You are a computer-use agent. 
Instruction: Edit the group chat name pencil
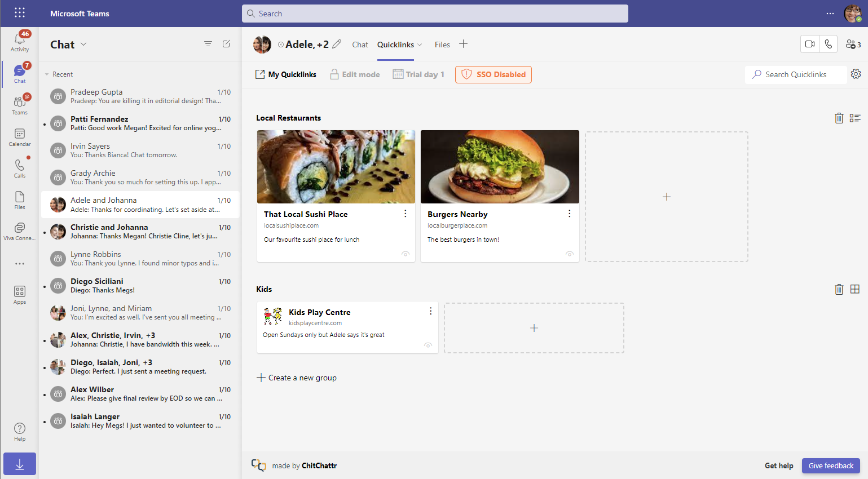(337, 44)
